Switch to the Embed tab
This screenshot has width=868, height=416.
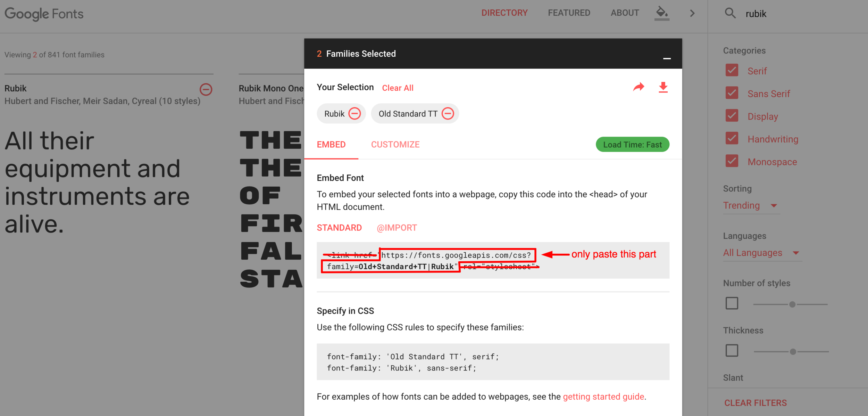point(331,145)
